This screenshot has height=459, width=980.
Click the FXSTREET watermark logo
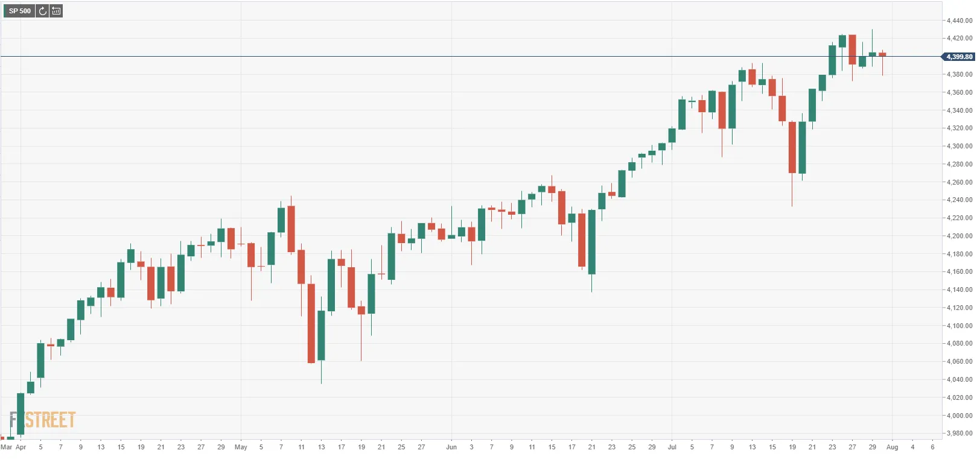(42, 420)
